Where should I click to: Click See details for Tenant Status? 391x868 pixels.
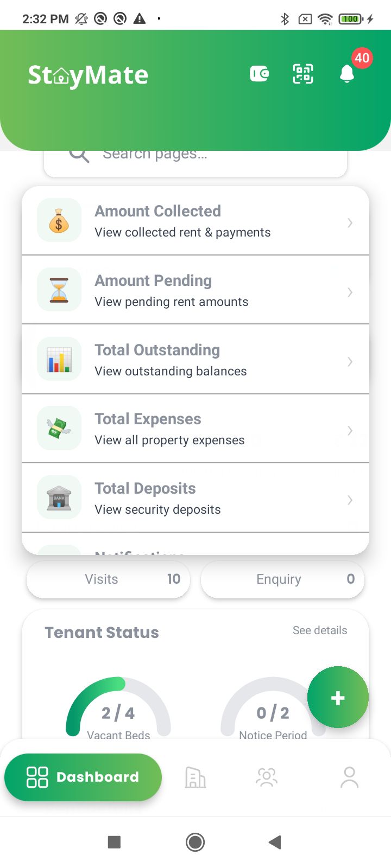click(320, 630)
